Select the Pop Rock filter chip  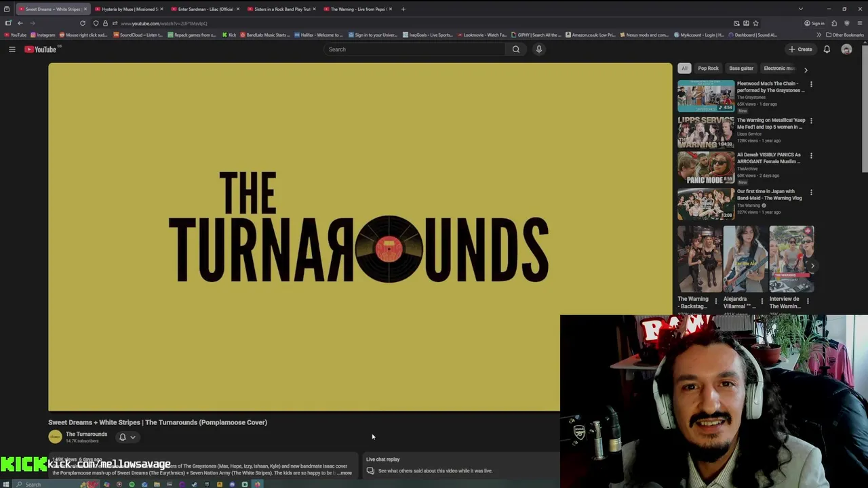pos(708,68)
